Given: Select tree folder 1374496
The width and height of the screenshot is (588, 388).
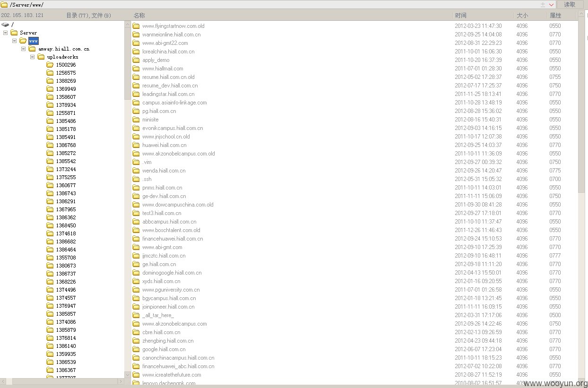Looking at the screenshot, I should tap(66, 290).
